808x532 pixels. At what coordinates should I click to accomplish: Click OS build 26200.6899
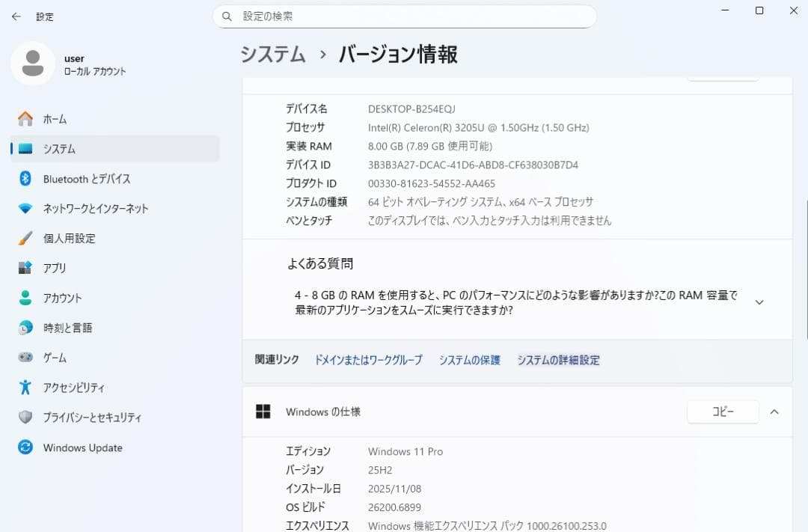(x=394, y=507)
